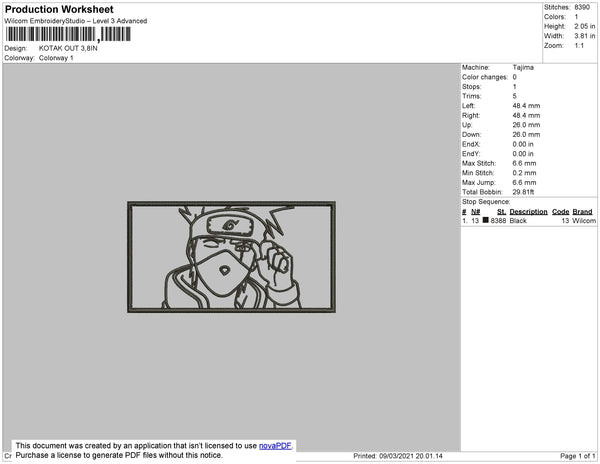Click the 'Wilcom' brand cell
Screen dimensions: 600x464
(x=584, y=221)
